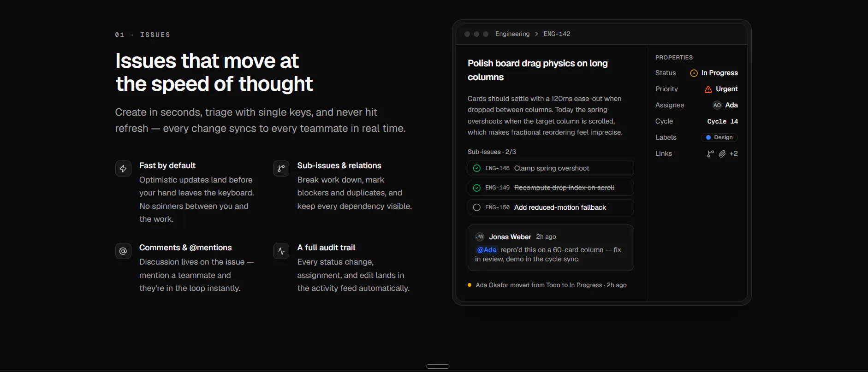The width and height of the screenshot is (868, 372).
Task: Click the third window dot in the mock title bar
Action: (x=486, y=34)
